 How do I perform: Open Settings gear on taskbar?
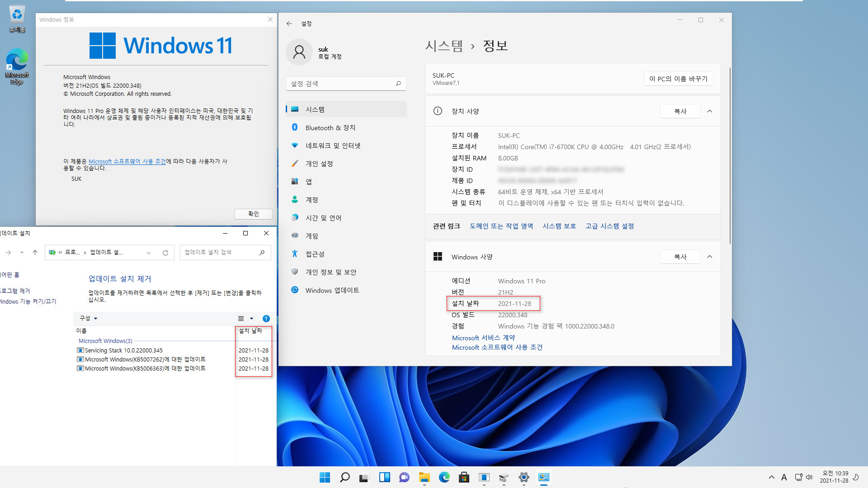pyautogui.click(x=524, y=477)
